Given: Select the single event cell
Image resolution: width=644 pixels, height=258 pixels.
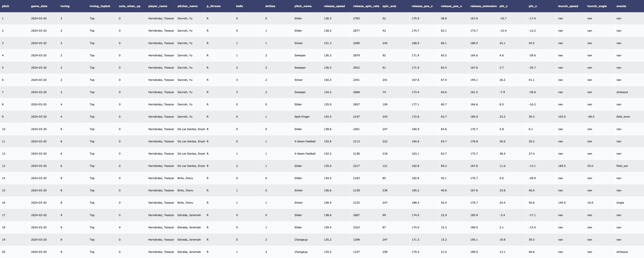Looking at the screenshot, I should [620, 203].
